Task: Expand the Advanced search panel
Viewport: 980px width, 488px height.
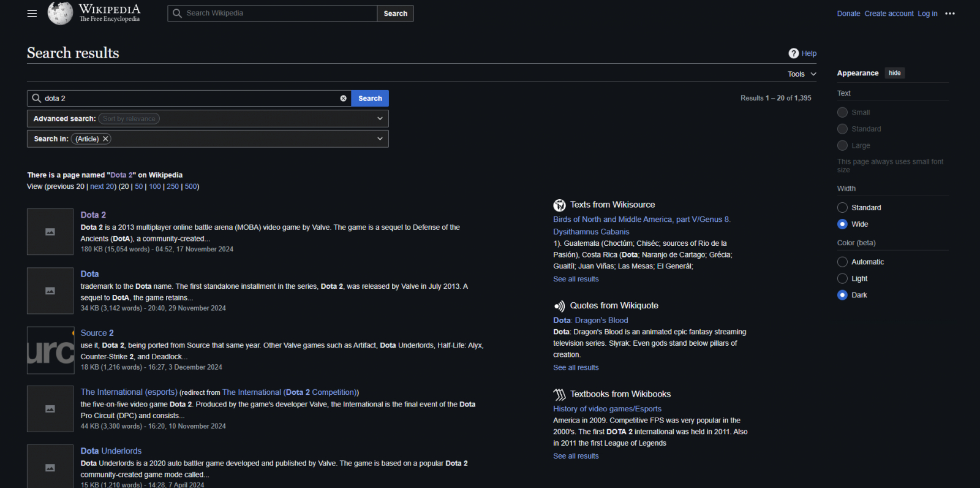Action: point(380,118)
